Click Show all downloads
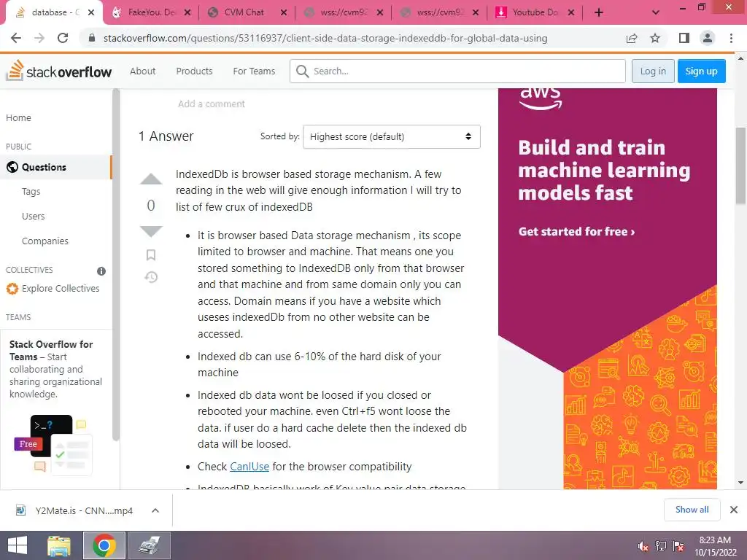The width and height of the screenshot is (747, 560). point(692,510)
